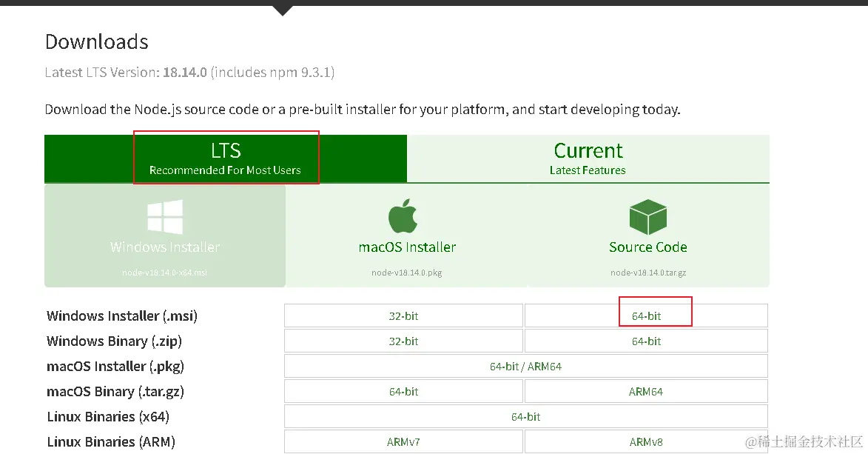Download Windows Binary (.zip) 32-bit

point(403,341)
